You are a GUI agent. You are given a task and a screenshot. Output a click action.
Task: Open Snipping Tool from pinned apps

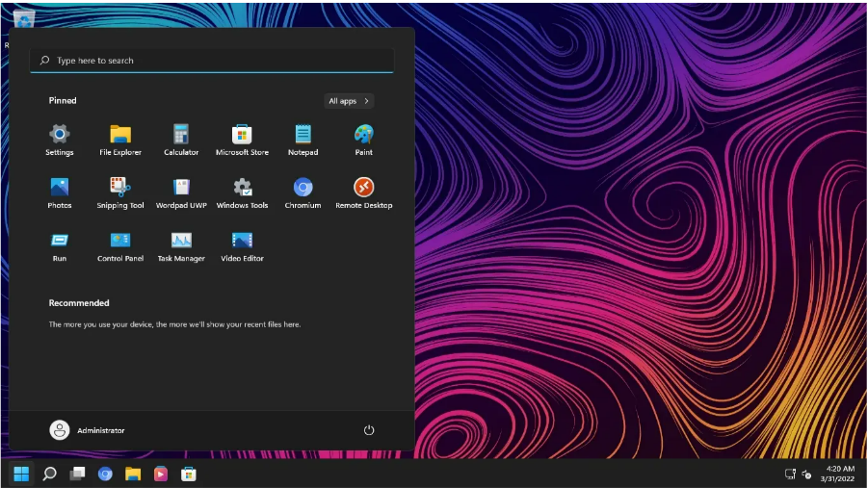tap(120, 193)
